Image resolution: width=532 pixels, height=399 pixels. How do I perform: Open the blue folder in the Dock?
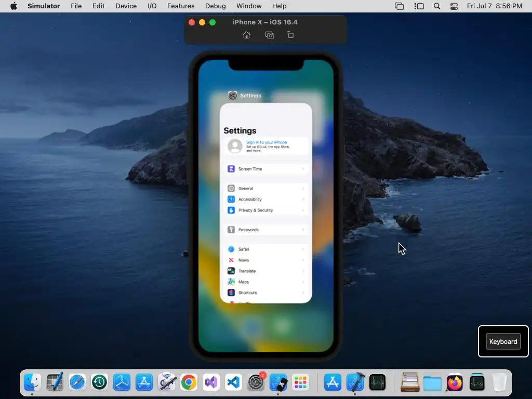tap(432, 382)
